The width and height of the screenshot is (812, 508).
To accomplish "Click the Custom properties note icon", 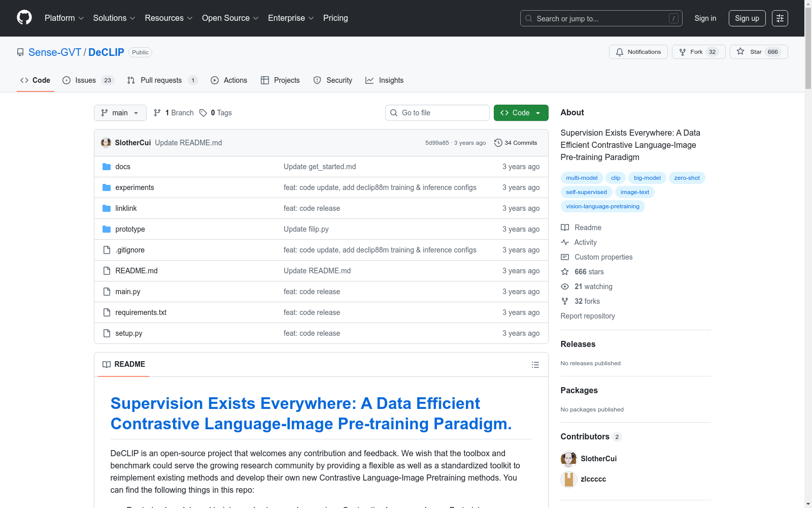I will click(x=565, y=257).
